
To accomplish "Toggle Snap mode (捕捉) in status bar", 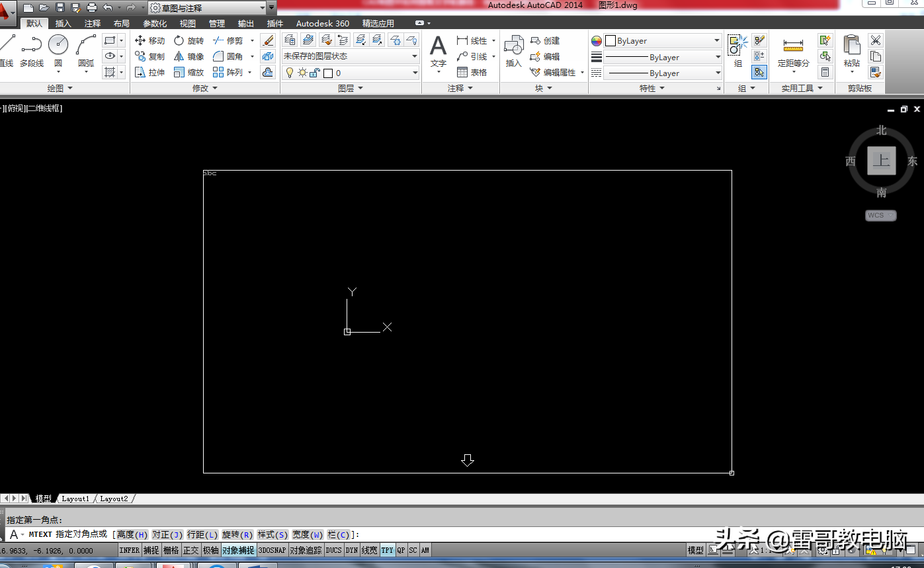I will pyautogui.click(x=151, y=550).
